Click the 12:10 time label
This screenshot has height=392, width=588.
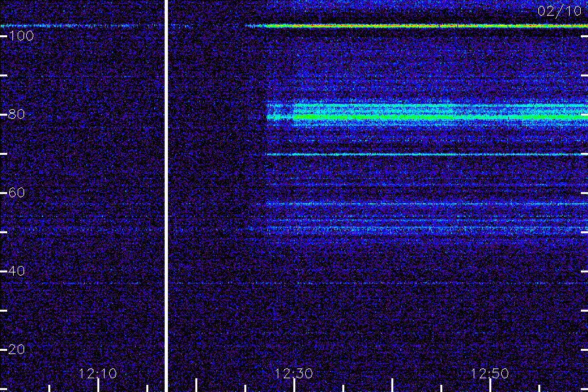click(98, 374)
